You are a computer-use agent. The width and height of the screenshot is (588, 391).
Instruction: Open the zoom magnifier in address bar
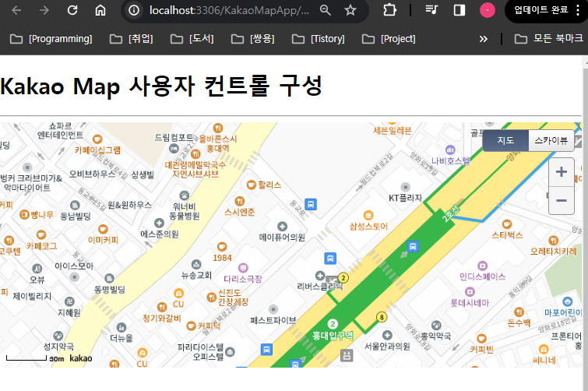(325, 10)
